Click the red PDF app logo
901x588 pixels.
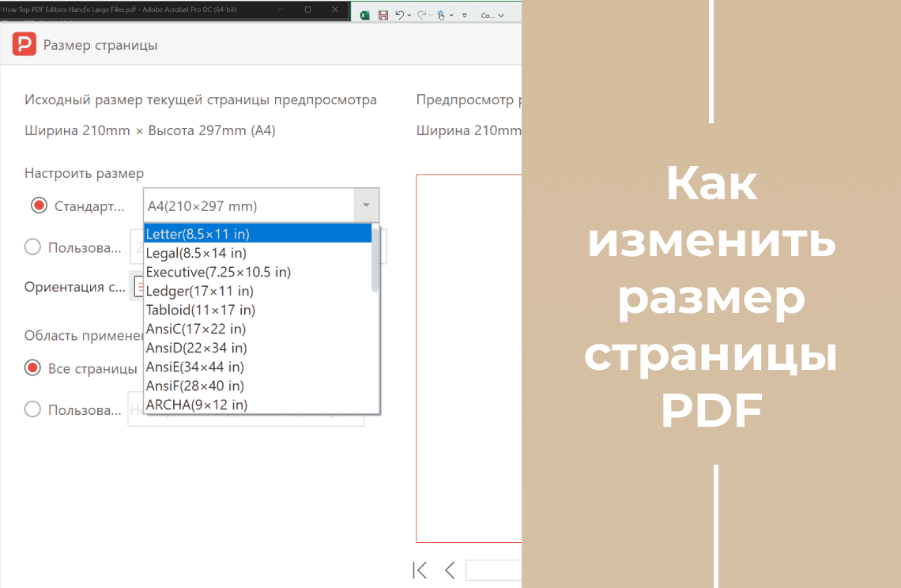click(25, 45)
